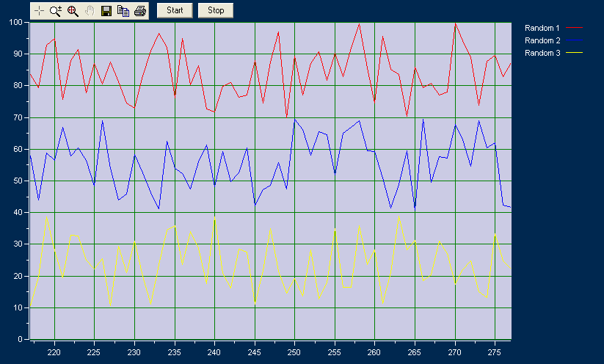Select the red zoom box tool
The height and width of the screenshot is (364, 604).
73,10
